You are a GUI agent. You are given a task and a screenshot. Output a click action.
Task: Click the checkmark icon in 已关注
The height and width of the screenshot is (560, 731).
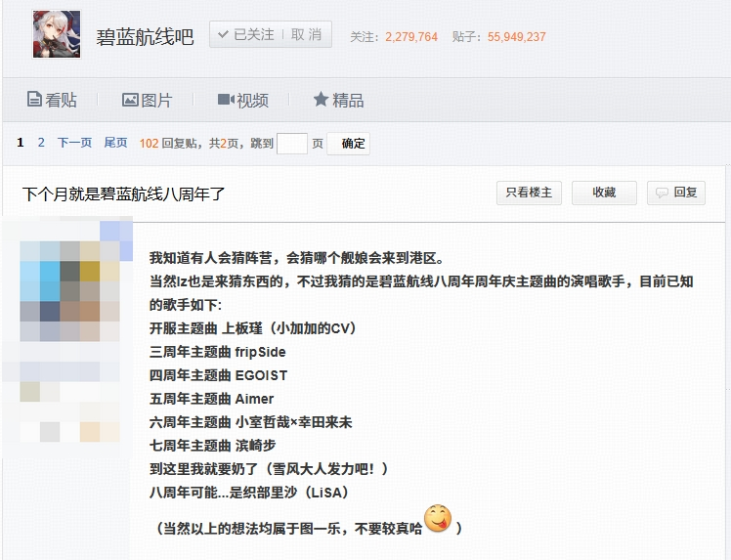(224, 34)
